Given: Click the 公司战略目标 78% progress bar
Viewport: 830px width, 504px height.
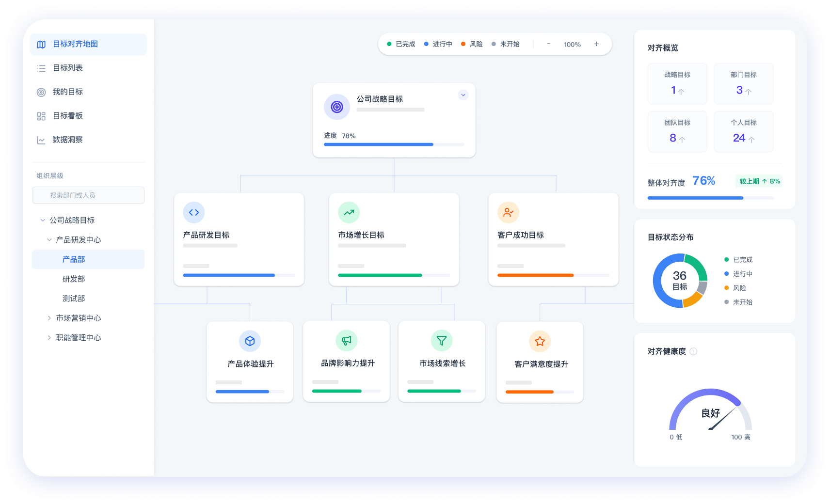Looking at the screenshot, I should click(x=394, y=144).
